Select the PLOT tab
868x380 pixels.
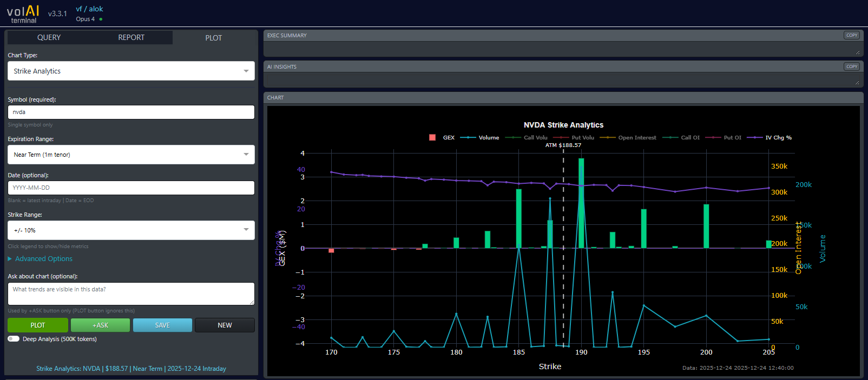pyautogui.click(x=214, y=38)
